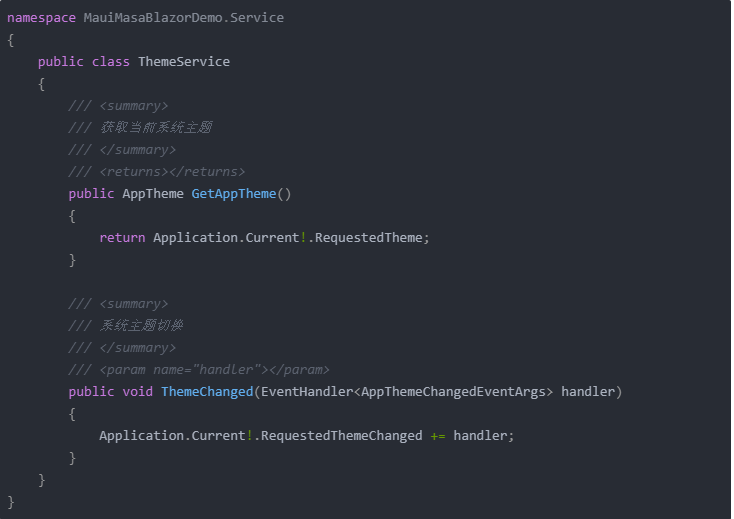Click the first summary opening comment
The height and width of the screenshot is (519, 734).
(118, 106)
